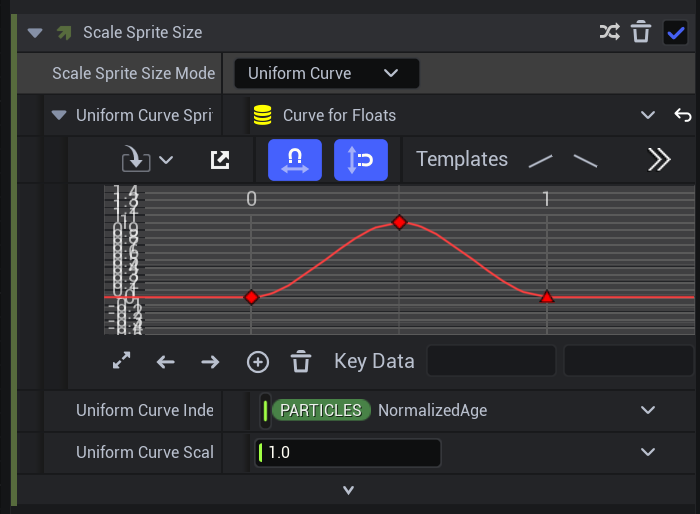
Task: Apply the ramp-up curve template
Action: 541,160
